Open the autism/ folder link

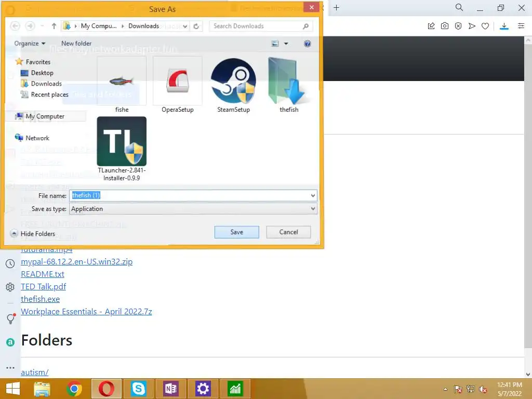click(35, 372)
